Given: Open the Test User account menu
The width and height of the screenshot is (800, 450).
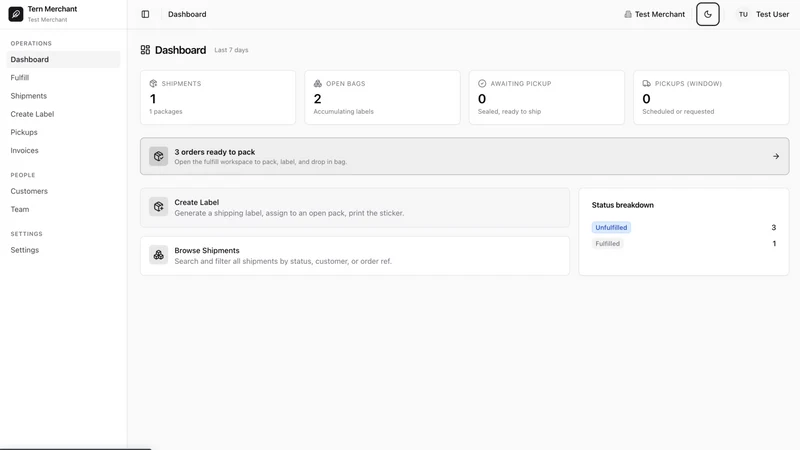Looking at the screenshot, I should coord(763,14).
